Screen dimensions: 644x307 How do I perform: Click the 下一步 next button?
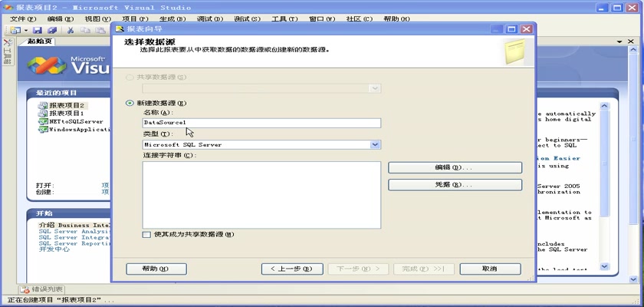point(358,269)
